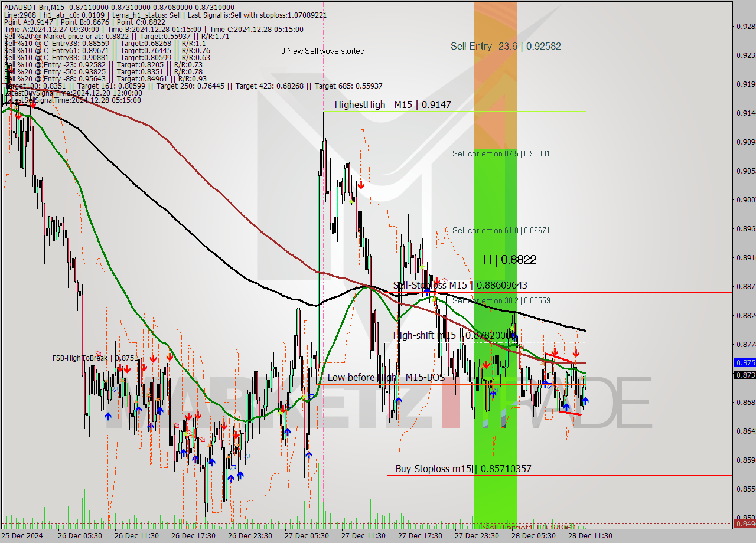
Task: Click 'Buy-Stoploss m15 | 0.85710357' label
Action: (x=463, y=469)
